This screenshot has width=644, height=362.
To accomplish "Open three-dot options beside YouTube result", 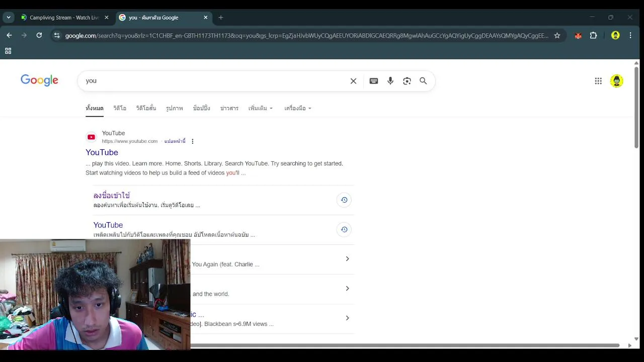I will (192, 141).
